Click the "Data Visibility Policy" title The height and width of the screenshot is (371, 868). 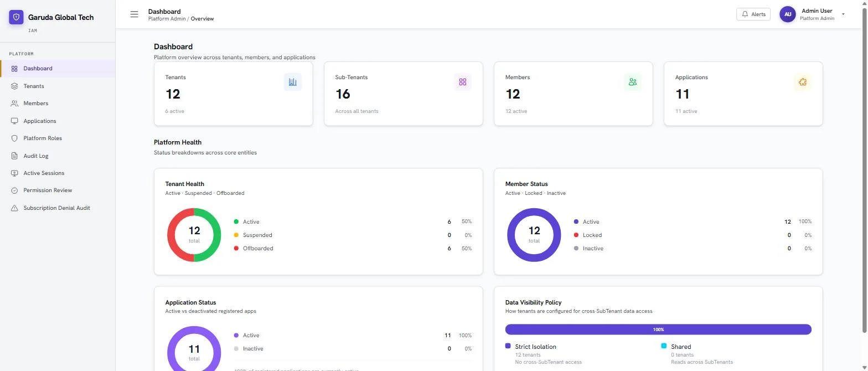[534, 302]
